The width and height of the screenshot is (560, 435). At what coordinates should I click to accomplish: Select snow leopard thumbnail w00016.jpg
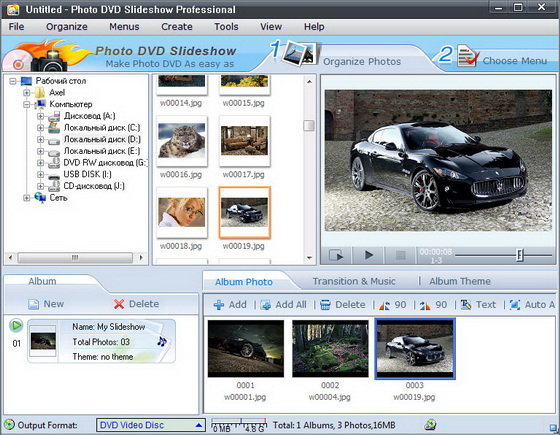182,141
